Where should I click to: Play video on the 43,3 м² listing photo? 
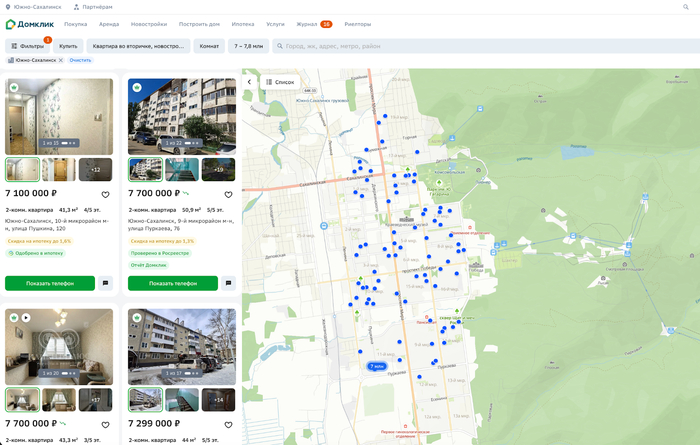26,317
